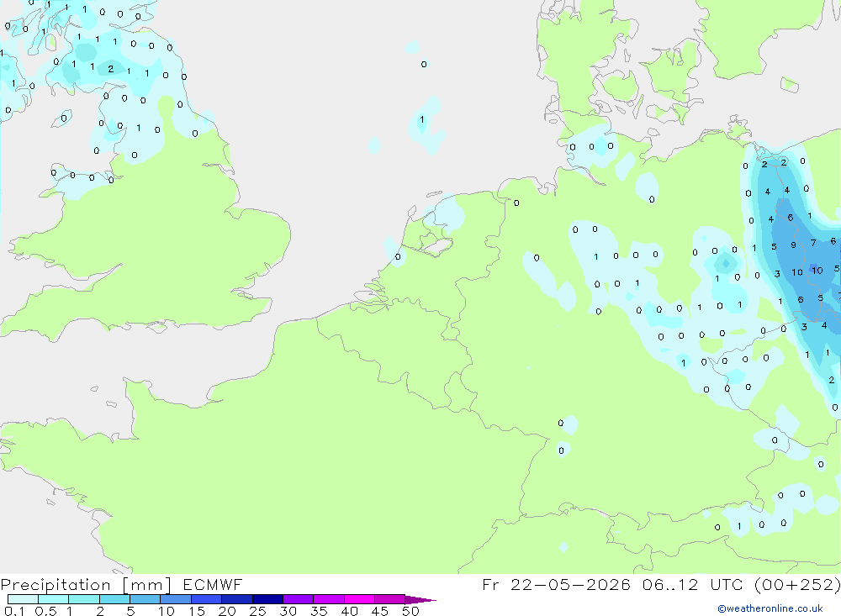
Task: Open the weatheronline.co.uk copyright link
Action: click(770, 608)
